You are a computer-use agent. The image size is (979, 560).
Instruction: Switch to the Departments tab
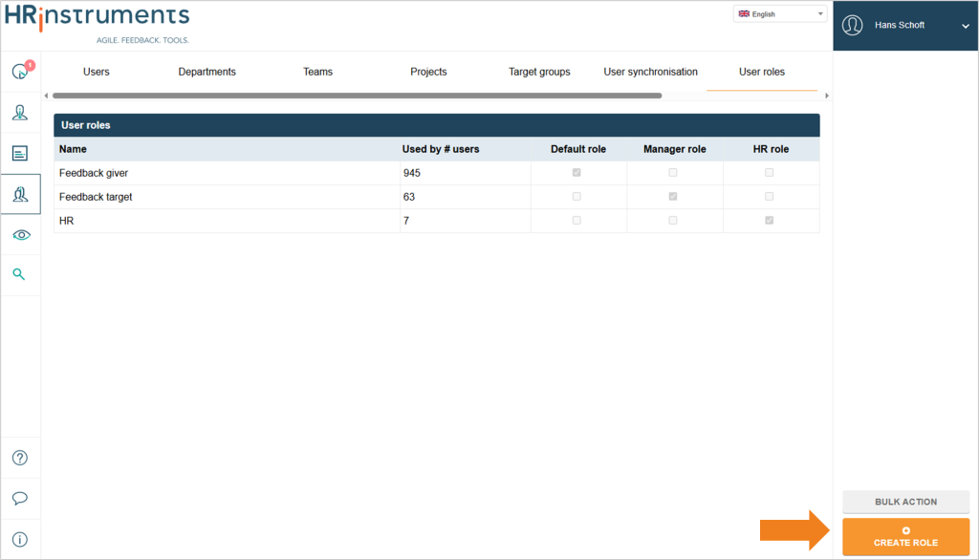(207, 72)
